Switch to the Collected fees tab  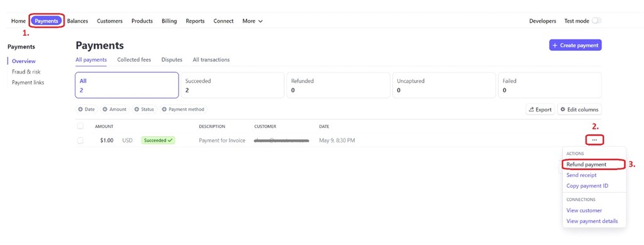tap(134, 60)
